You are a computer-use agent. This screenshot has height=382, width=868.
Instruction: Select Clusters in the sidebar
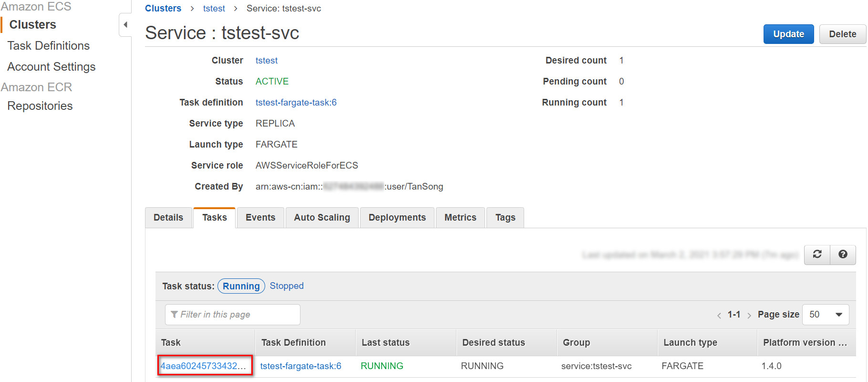(x=33, y=25)
